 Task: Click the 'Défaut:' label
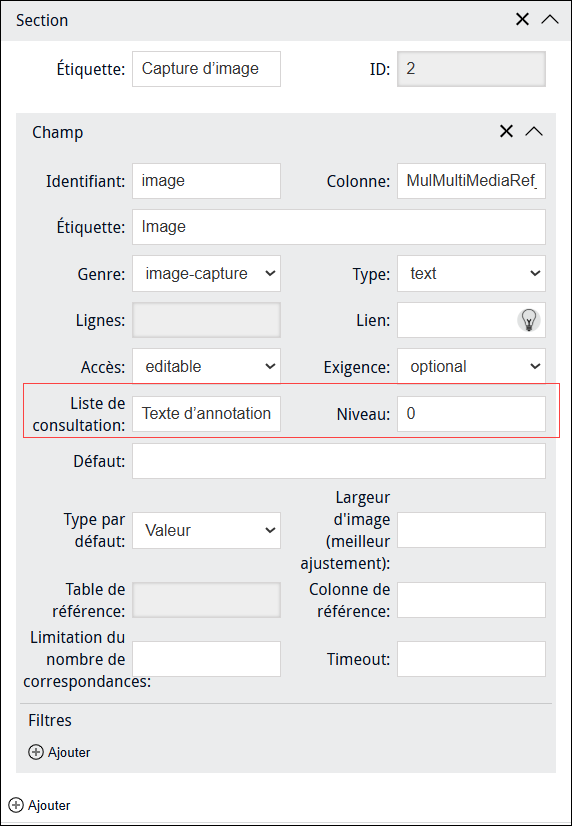[100, 461]
